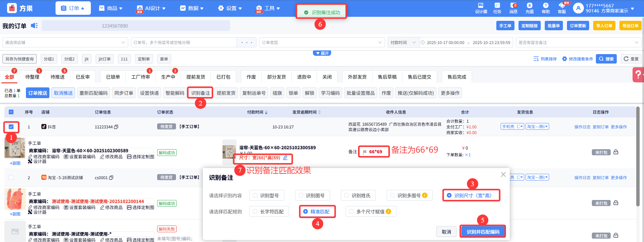Open the 请选择店铺 dropdown
The height and width of the screenshot is (242, 644).
[65, 42]
